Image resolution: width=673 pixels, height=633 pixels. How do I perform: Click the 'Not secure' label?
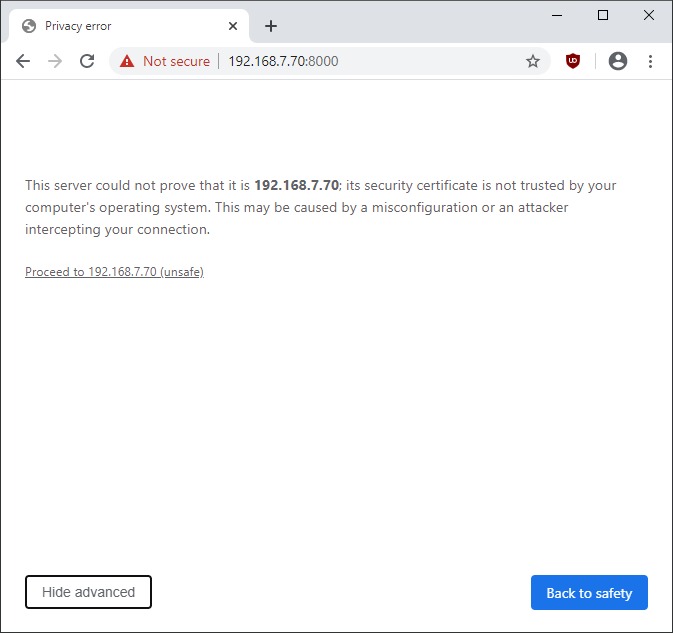(176, 61)
